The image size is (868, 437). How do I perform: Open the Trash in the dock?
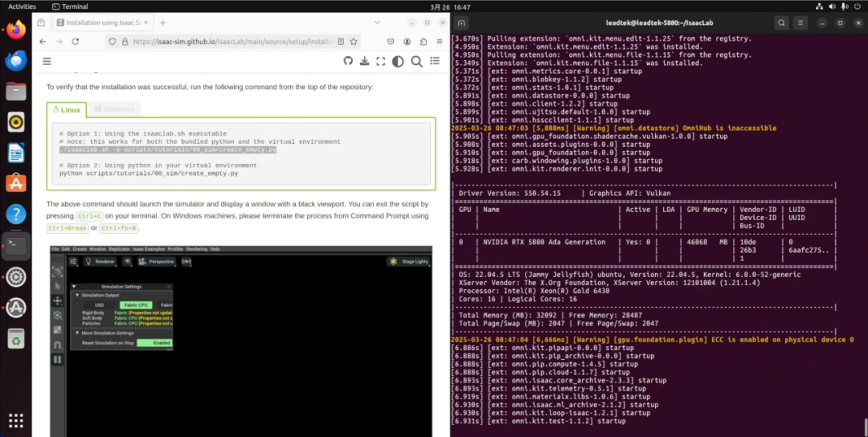[x=16, y=338]
